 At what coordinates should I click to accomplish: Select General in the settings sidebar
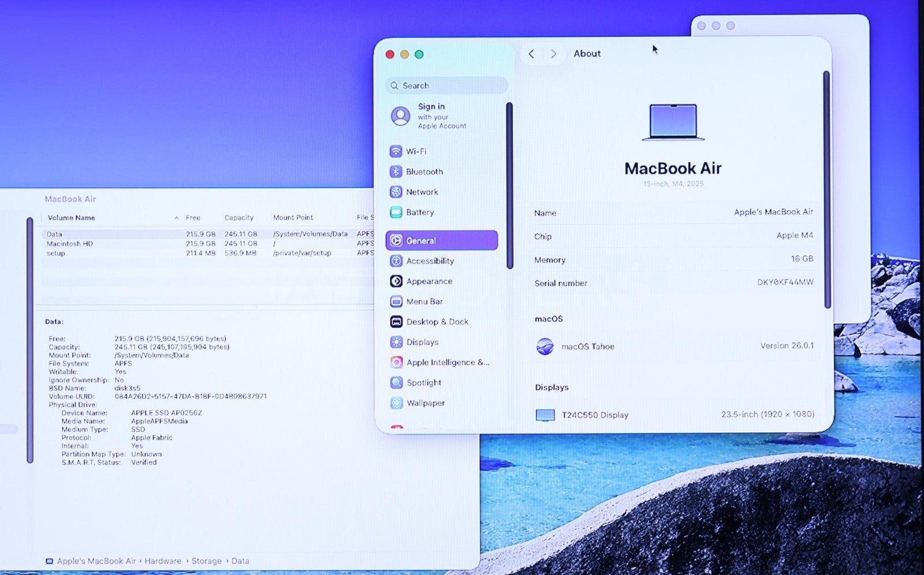[x=441, y=241]
